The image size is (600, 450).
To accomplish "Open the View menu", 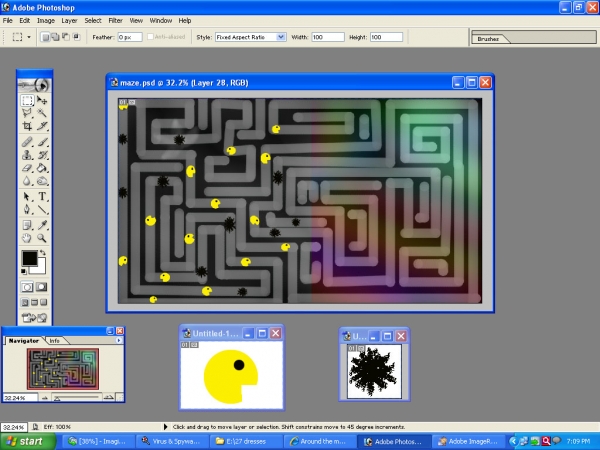I will tap(136, 21).
